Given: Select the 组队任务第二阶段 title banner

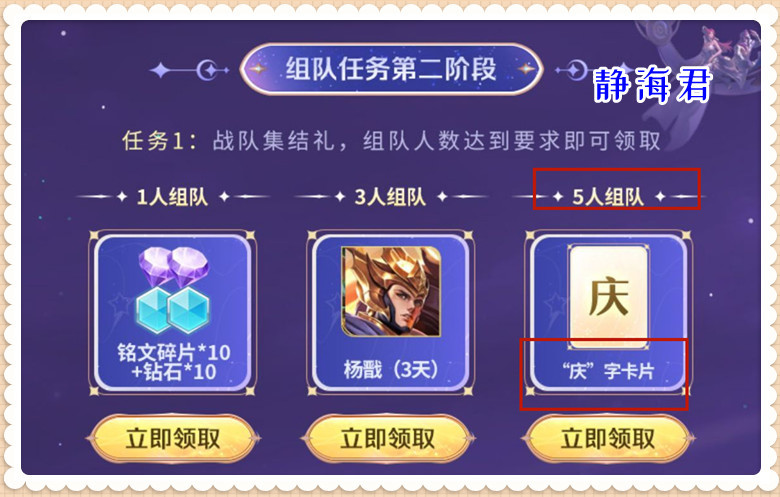Looking at the screenshot, I should coord(391,69).
